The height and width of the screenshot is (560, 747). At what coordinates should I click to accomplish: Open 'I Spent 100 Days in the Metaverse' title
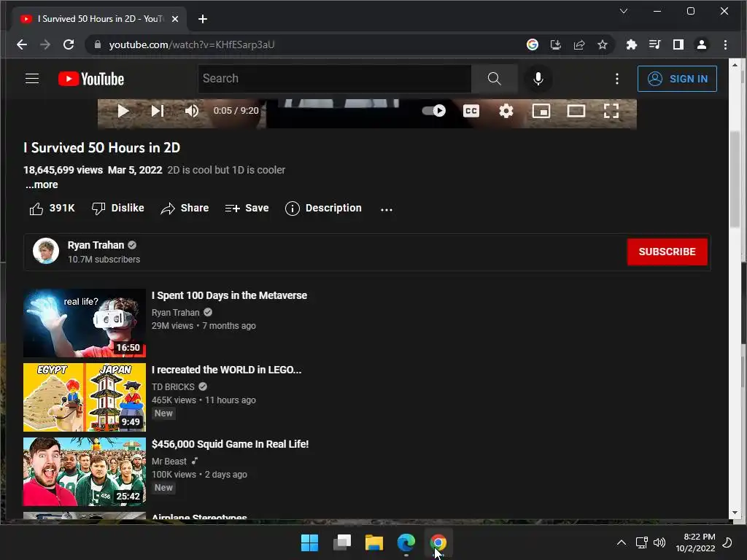point(229,295)
